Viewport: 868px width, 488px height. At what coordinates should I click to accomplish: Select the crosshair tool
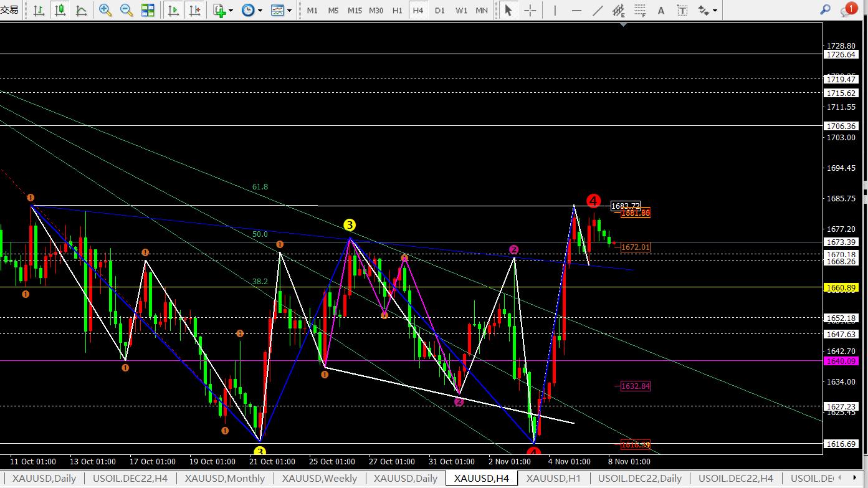pos(530,11)
